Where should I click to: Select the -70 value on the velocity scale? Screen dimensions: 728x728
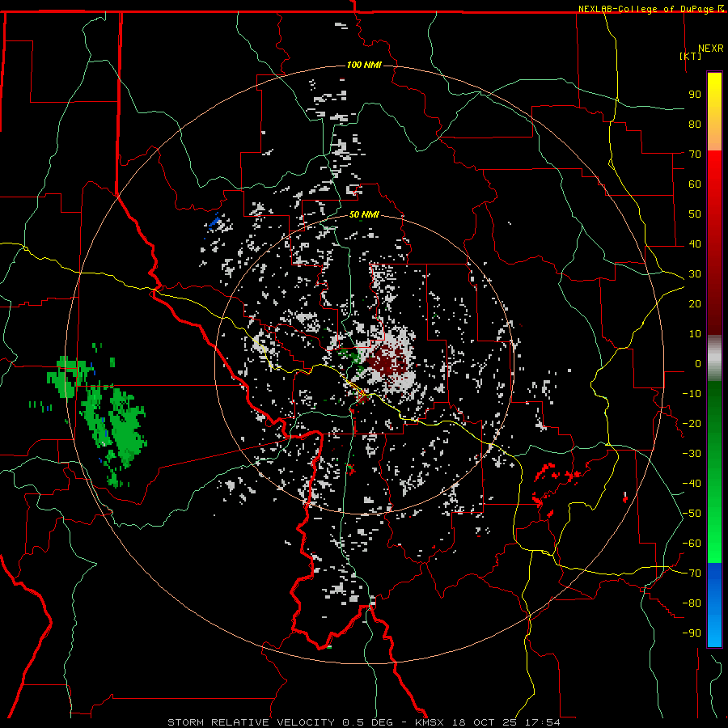(692, 574)
